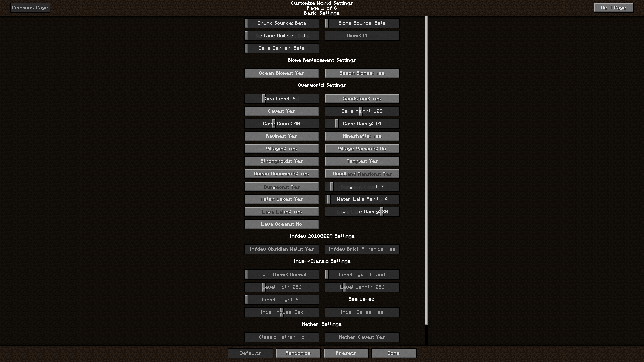This screenshot has width=644, height=362.
Task: Click the Level Type: Island button
Action: (362, 274)
